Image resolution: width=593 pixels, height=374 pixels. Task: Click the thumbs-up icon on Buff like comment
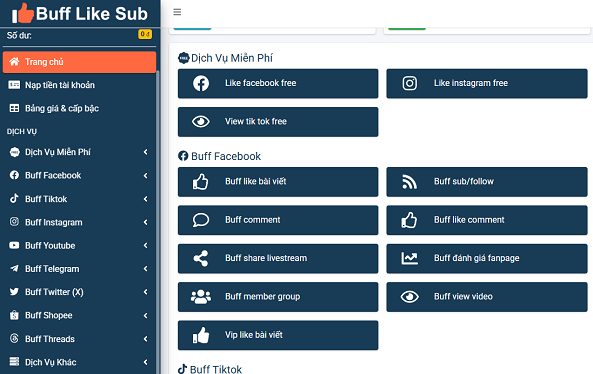[x=410, y=220]
